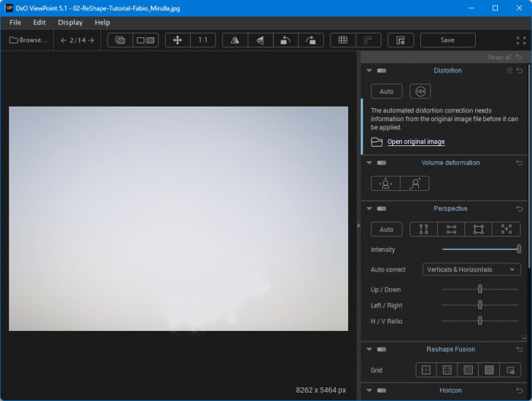Viewport: 532px width, 401px height.
Task: Open the Browse folder button
Action: [x=28, y=40]
